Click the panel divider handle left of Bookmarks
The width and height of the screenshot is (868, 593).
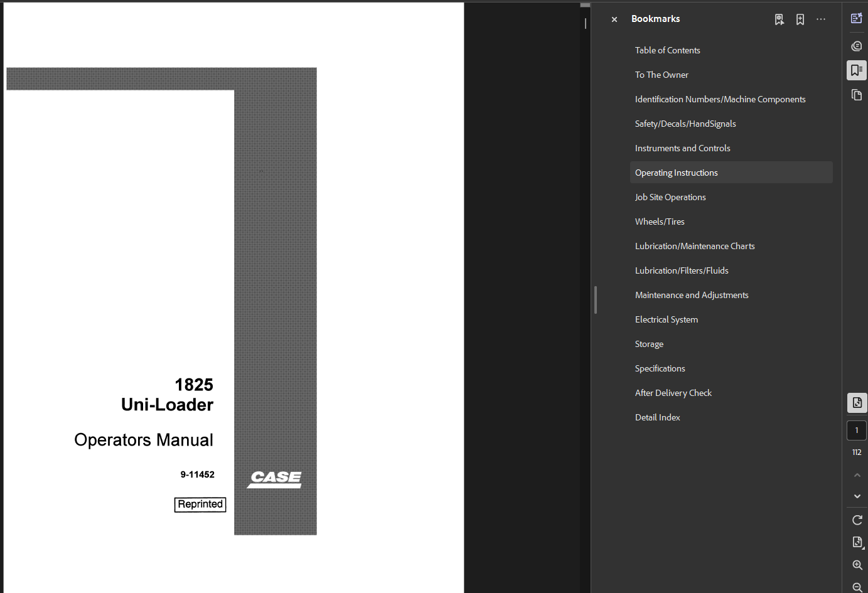coord(596,300)
